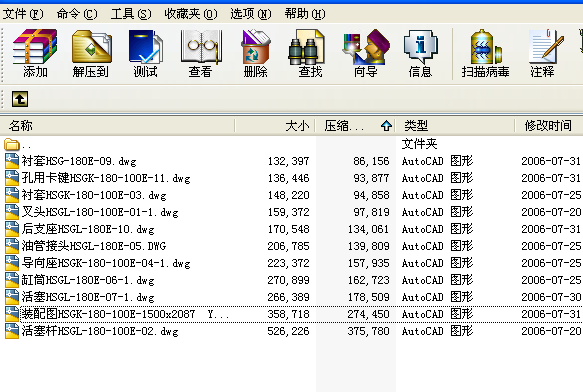
Task: Click DWG file icon of 衬套HSGK-180-100E-03.dwg
Action: [12, 195]
